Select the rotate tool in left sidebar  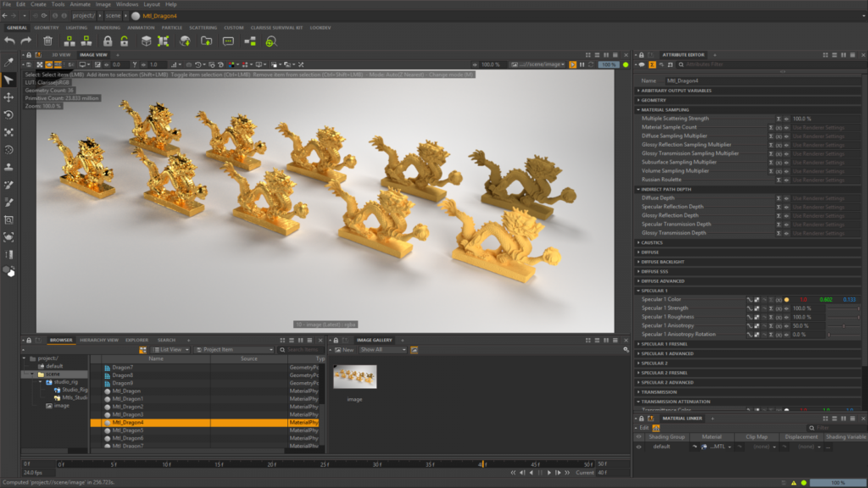8,115
